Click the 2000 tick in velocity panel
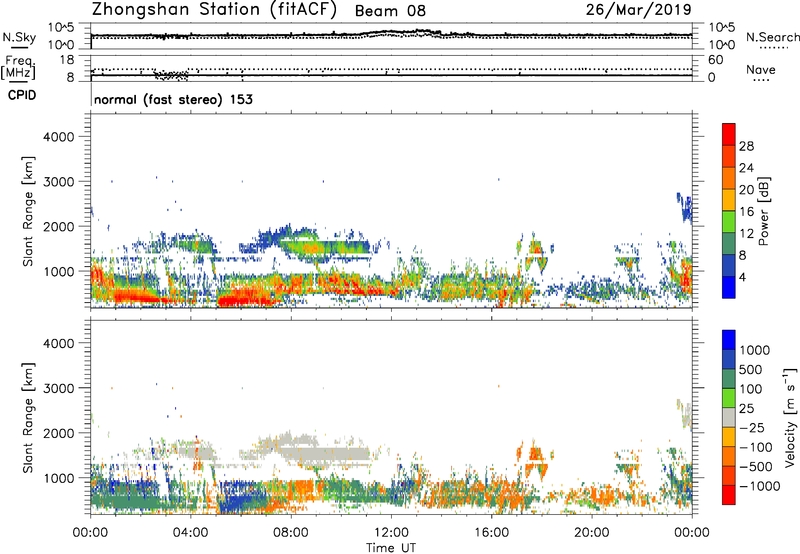Viewport: 800px width, 554px height. 58,433
